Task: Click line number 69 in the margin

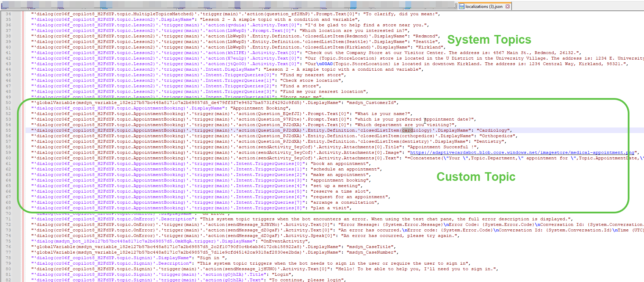Action: click(8, 208)
